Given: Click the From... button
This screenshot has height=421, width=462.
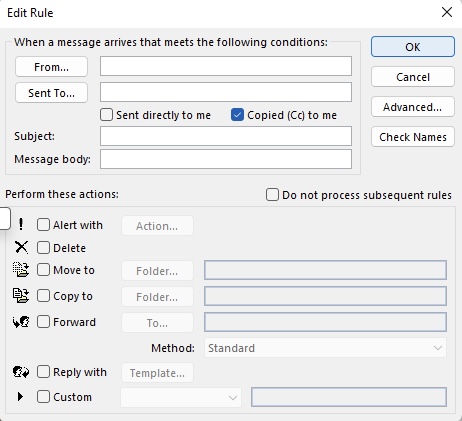Looking at the screenshot, I should pyautogui.click(x=51, y=67).
